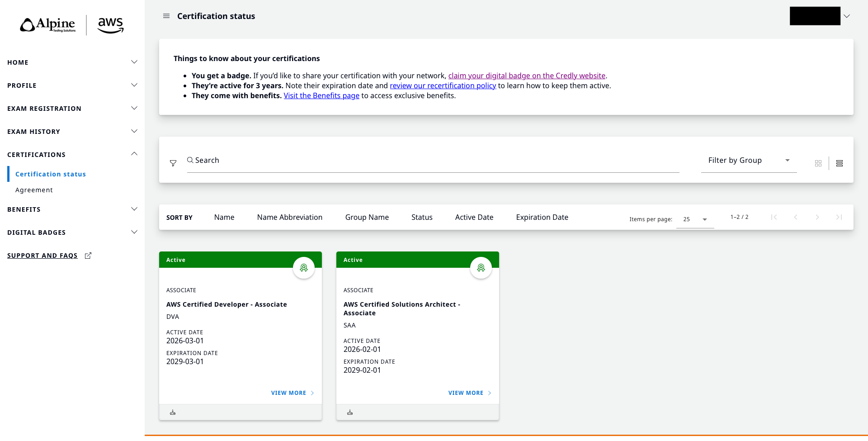Click the chevron arrow on Developer View More
868x441 pixels.
tap(312, 393)
